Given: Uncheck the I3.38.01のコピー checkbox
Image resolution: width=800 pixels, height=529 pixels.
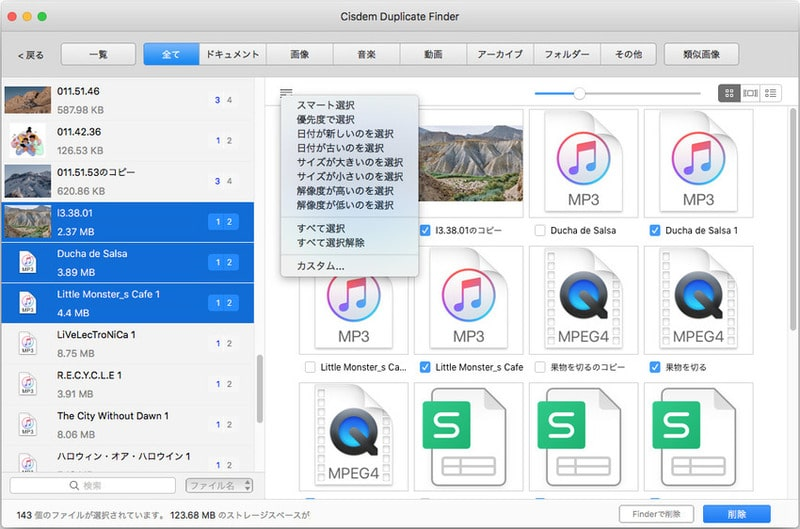Looking at the screenshot, I should (x=426, y=230).
